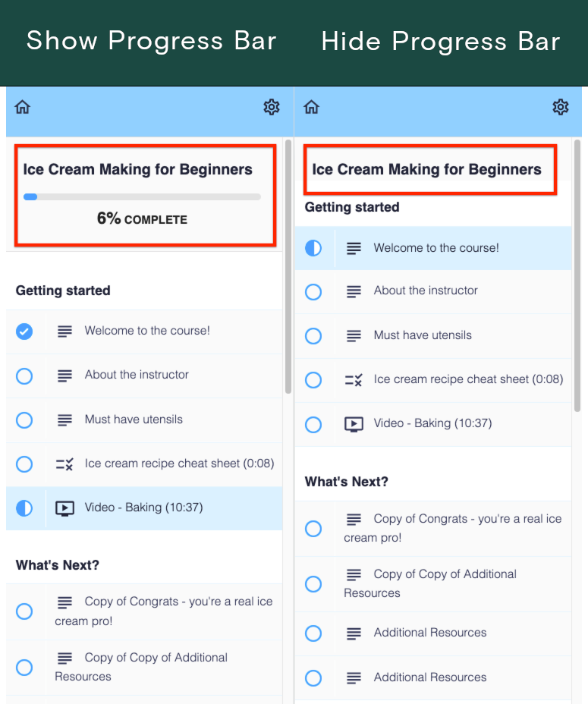Collapse the What's Next? section in left panel

tap(58, 565)
